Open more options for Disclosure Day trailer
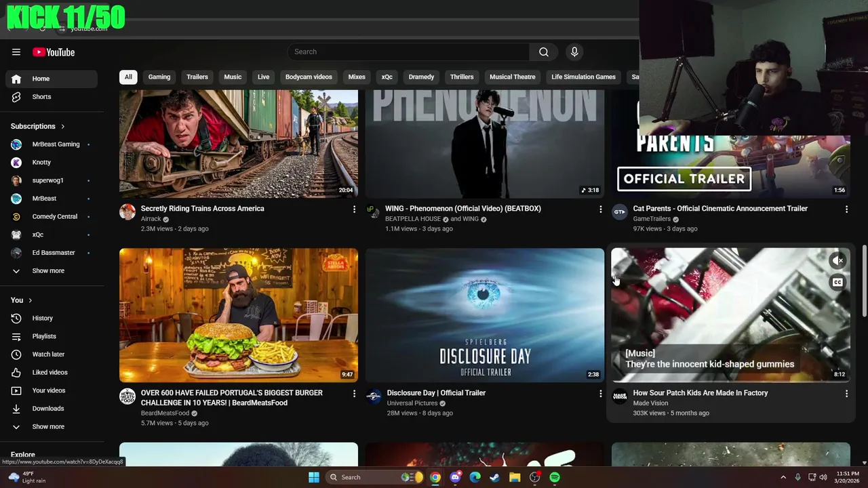Viewport: 868px width, 488px height. pos(600,394)
